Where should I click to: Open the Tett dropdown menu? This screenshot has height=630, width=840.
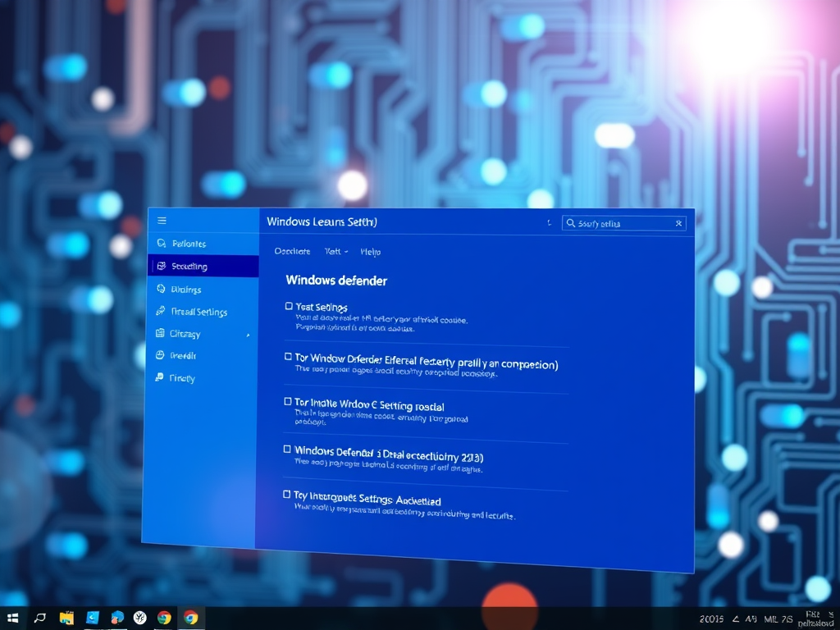[x=336, y=252]
